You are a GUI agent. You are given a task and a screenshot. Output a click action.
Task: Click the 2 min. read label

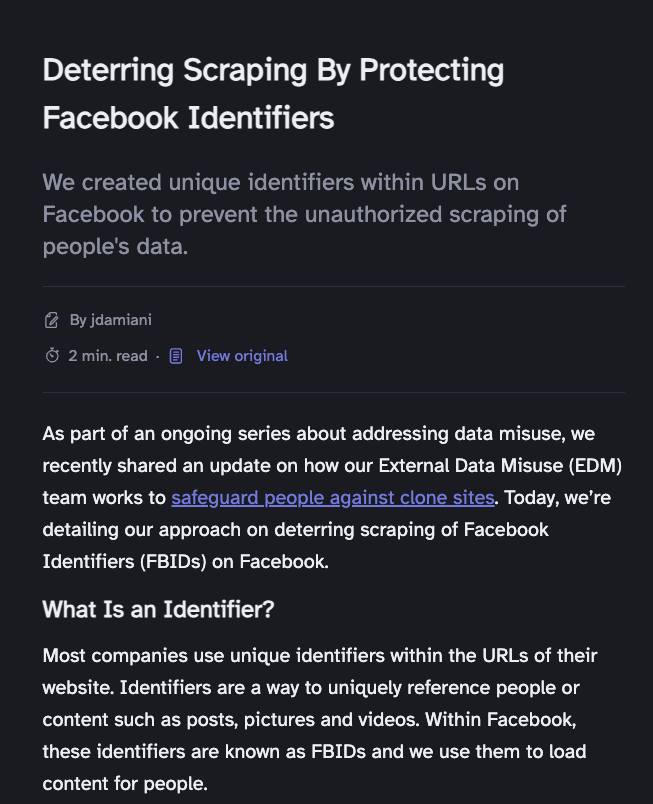[x=108, y=356]
